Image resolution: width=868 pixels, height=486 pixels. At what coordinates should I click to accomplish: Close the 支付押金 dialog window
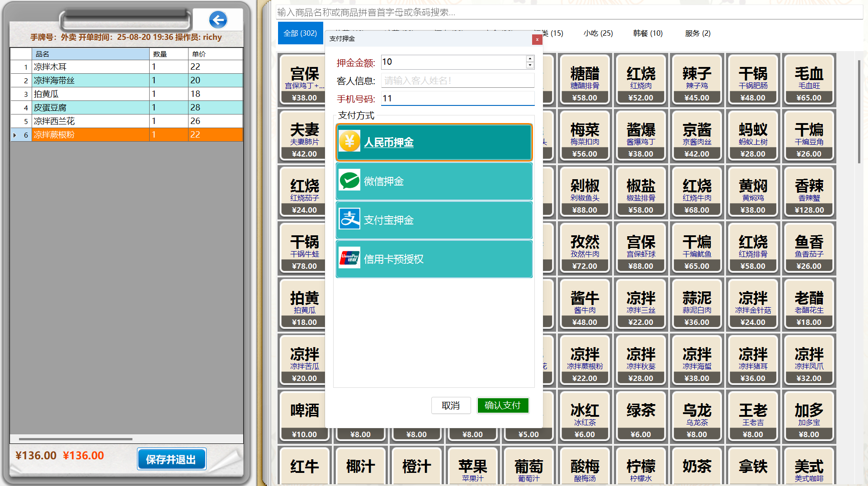click(x=537, y=39)
